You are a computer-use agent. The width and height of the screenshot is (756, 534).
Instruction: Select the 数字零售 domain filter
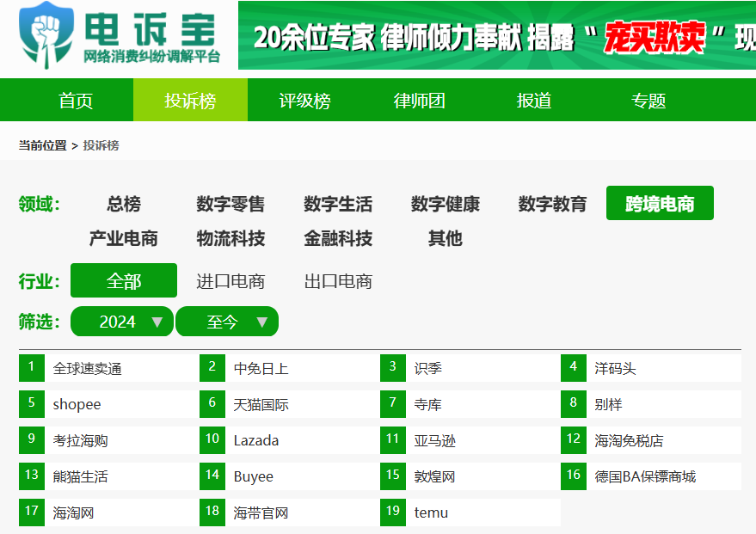tap(230, 204)
